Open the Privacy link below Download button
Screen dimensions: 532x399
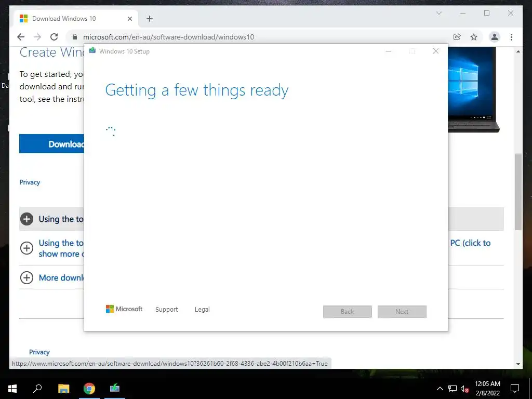click(30, 182)
